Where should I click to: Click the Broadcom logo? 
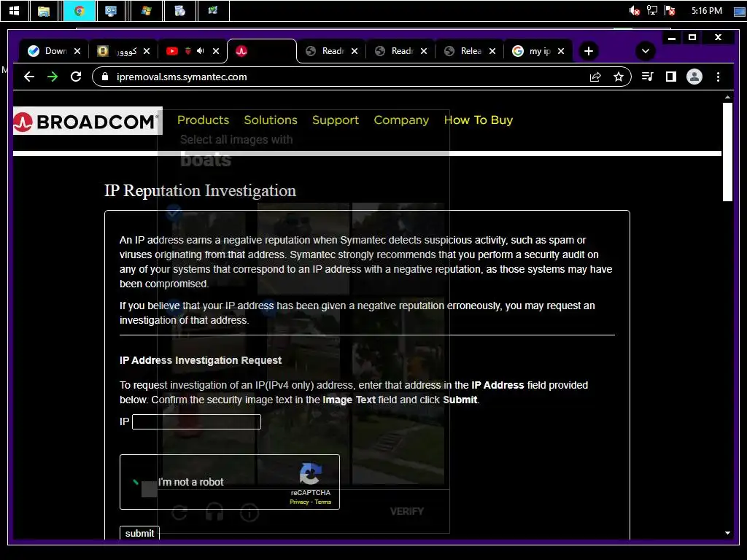(88, 122)
